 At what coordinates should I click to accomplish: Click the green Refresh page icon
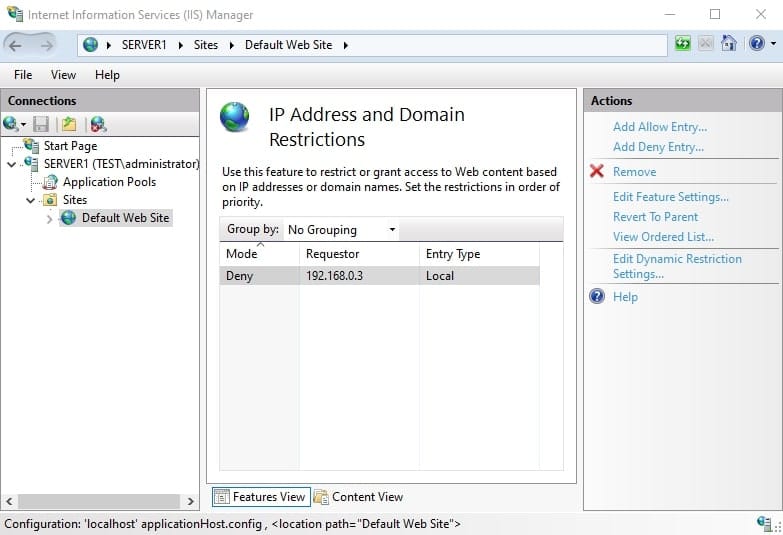682,43
